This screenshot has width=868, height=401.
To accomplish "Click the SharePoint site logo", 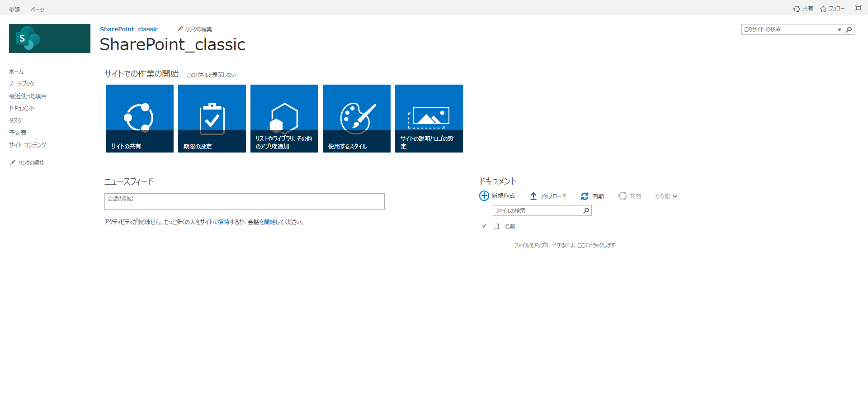I will 50,38.
